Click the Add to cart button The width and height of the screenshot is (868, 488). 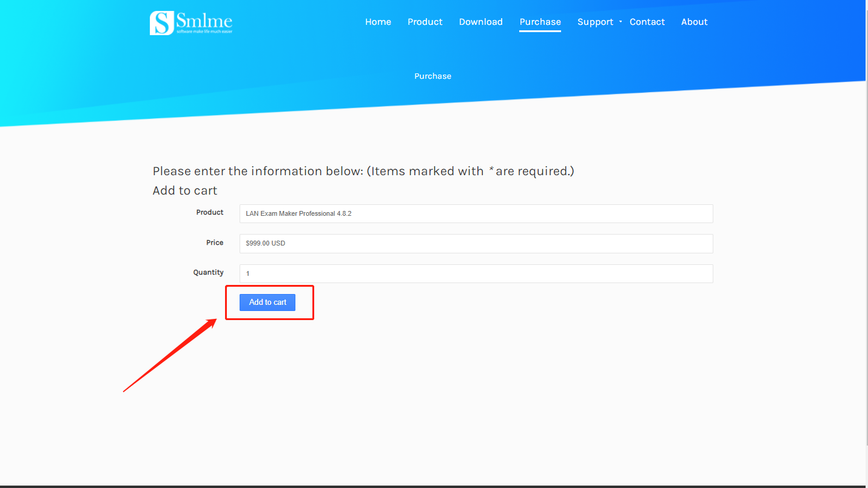(267, 302)
